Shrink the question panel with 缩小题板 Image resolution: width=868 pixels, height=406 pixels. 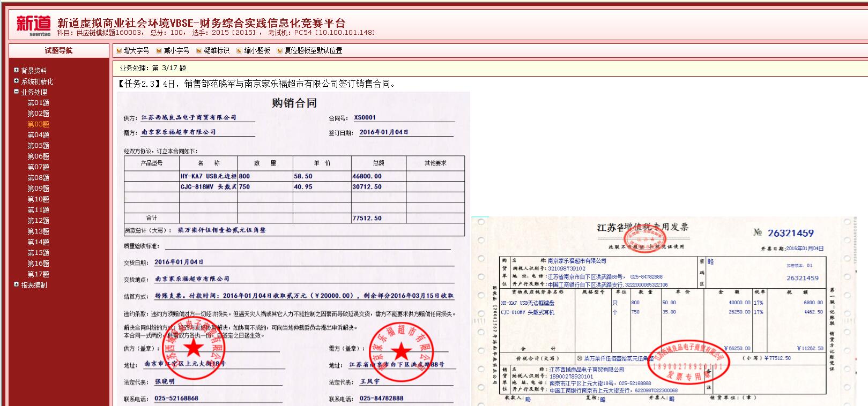pos(254,50)
